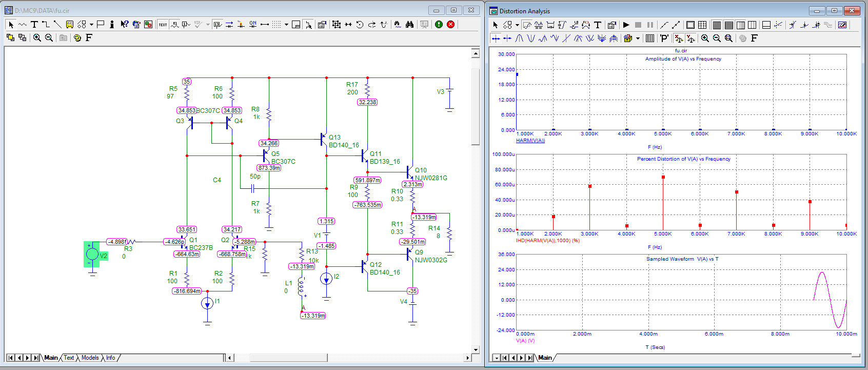This screenshot has height=370, width=868.
Task: Click the HARM(V(A)) plot label link
Action: (530, 140)
